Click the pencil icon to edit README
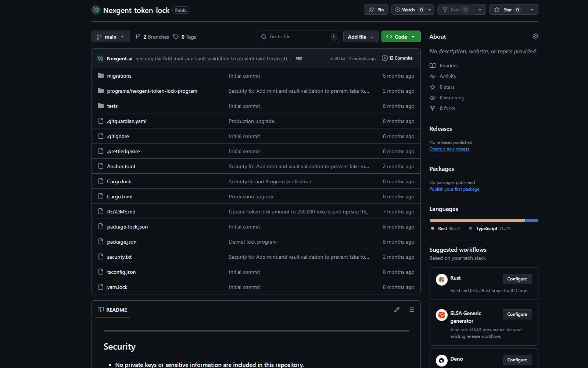Image resolution: width=588 pixels, height=368 pixels. click(x=397, y=309)
